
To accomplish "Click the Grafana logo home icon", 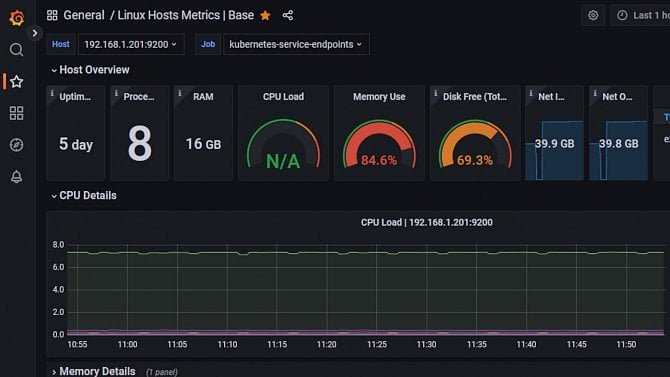I will pyautogui.click(x=16, y=18).
